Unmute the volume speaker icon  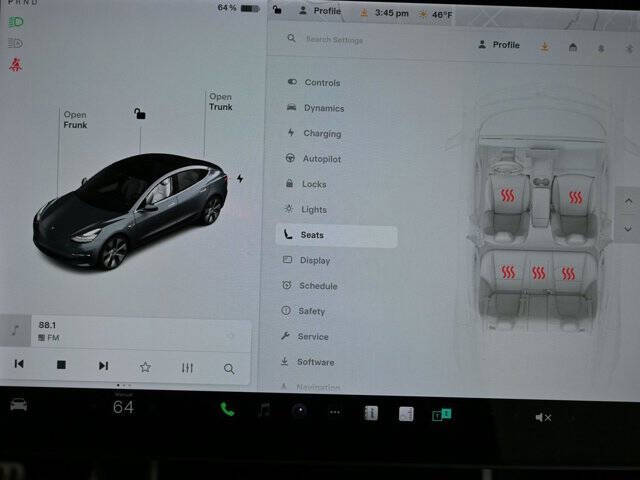[543, 417]
